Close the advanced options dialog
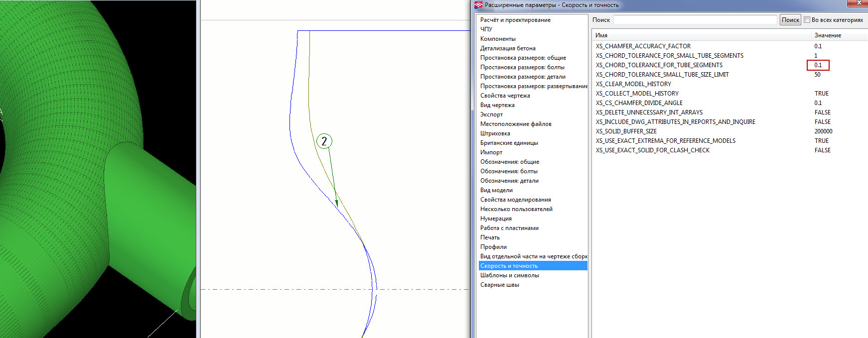The width and height of the screenshot is (868, 338). [859, 3]
